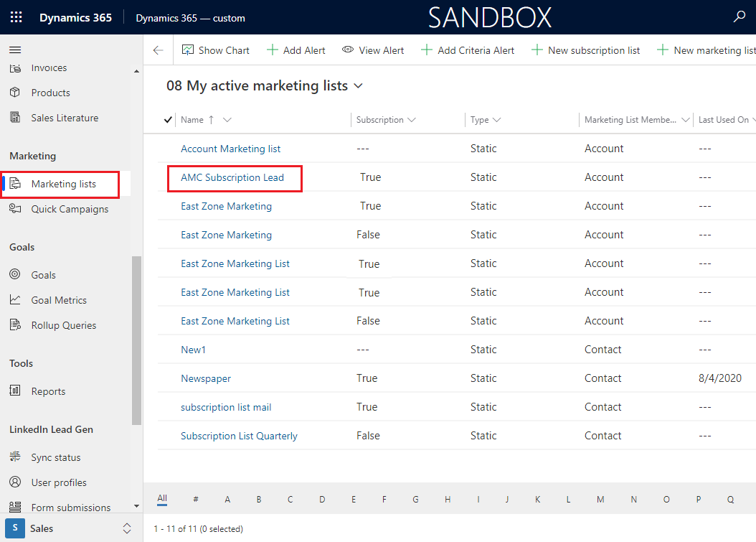756x542 pixels.
Task: Toggle the select-all checkmark in header
Action: [x=168, y=120]
